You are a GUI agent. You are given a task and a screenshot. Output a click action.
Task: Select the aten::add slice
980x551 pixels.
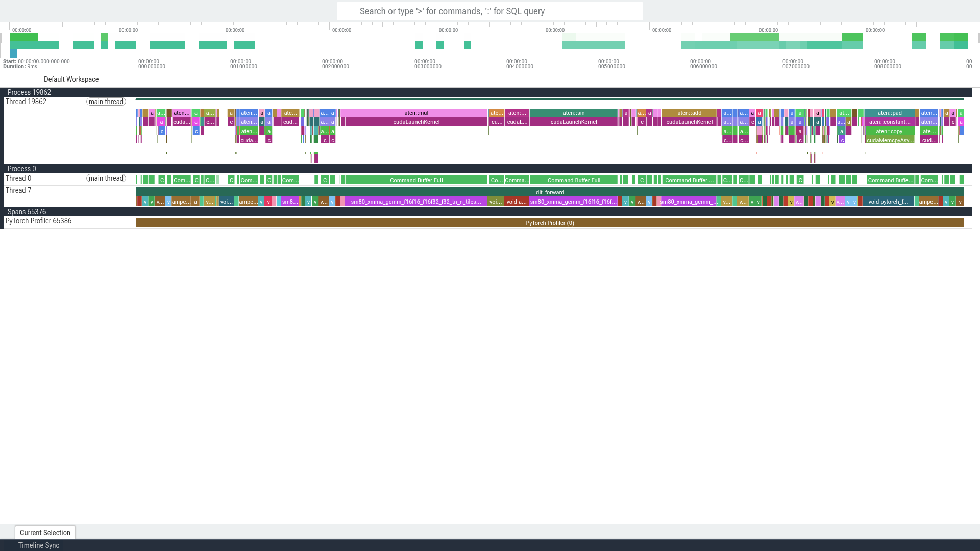(x=689, y=113)
